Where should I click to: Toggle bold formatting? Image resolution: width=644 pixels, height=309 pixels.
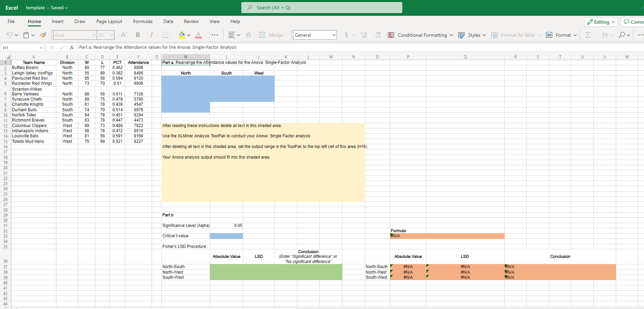(138, 35)
